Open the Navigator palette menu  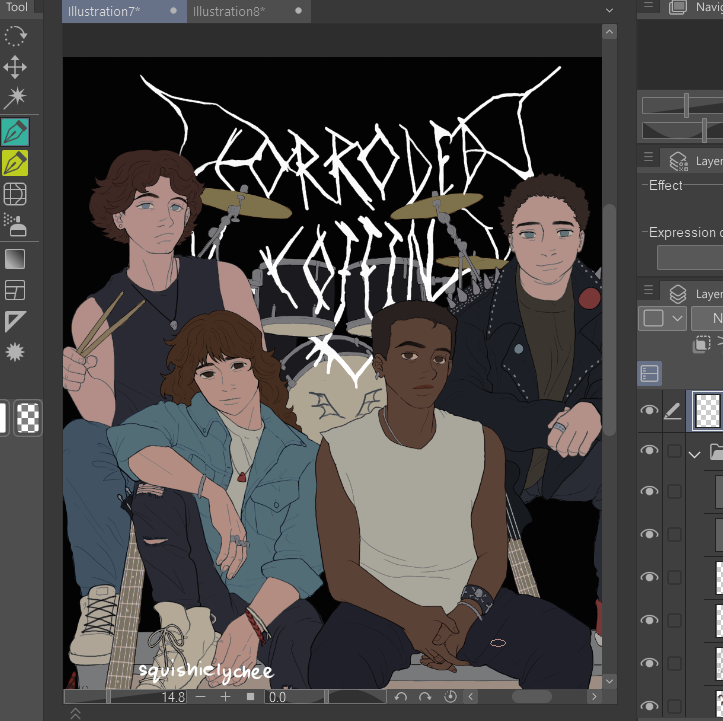(648, 5)
